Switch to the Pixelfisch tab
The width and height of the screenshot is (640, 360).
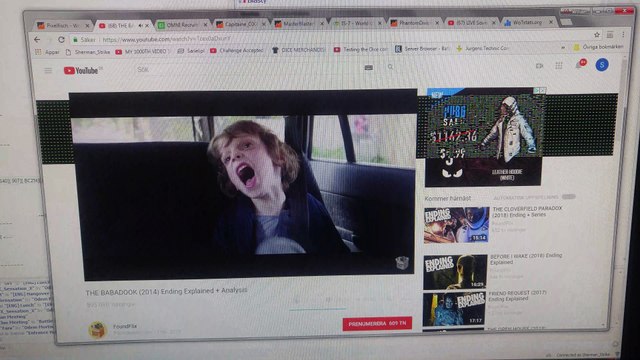point(63,26)
